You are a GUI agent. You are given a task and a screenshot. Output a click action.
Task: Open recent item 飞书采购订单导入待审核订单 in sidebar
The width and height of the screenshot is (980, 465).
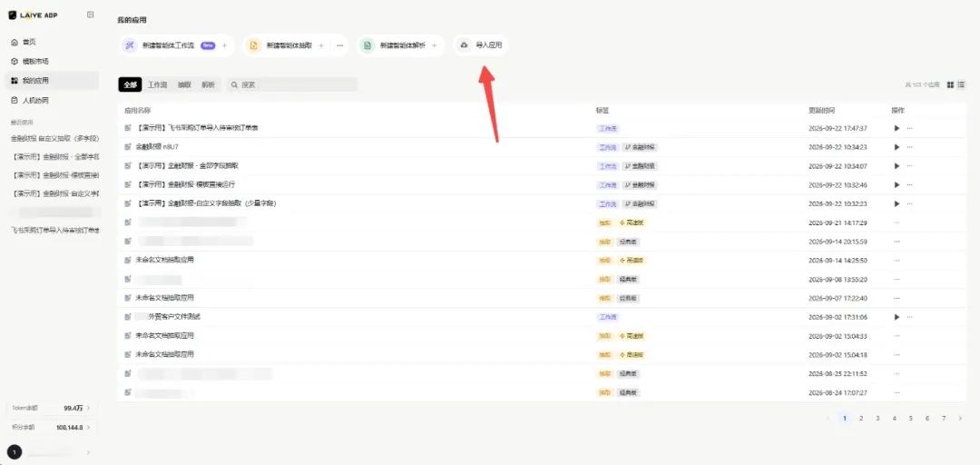(x=55, y=231)
